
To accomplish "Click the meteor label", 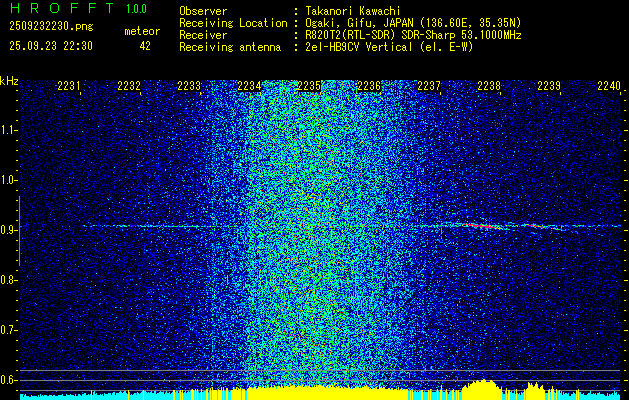I will [142, 31].
